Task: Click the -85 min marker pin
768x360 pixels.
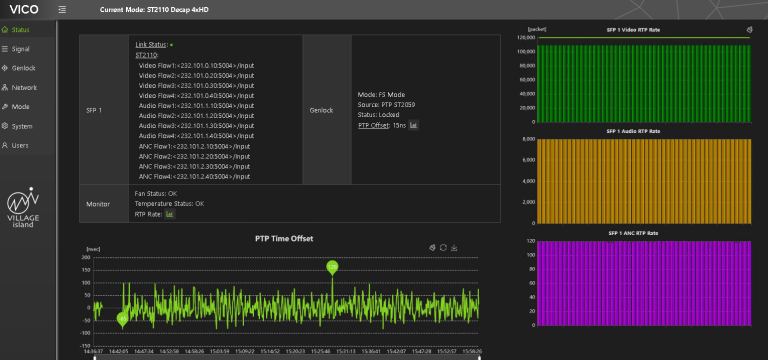Action: [x=123, y=320]
